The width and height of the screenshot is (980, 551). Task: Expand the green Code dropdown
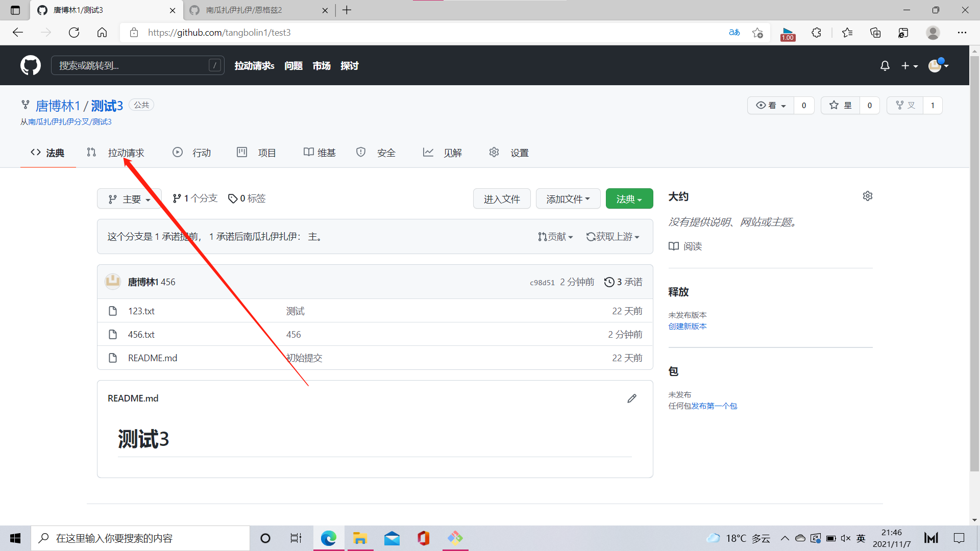(629, 199)
